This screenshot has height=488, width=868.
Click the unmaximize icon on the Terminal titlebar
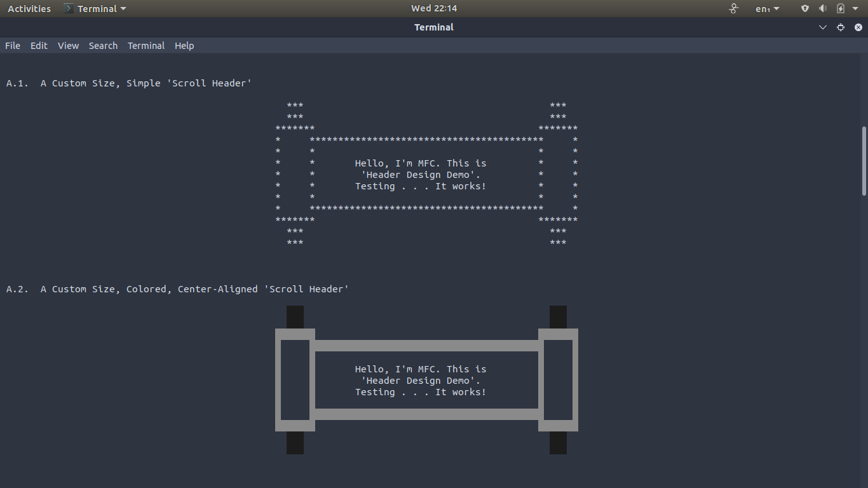coord(840,27)
